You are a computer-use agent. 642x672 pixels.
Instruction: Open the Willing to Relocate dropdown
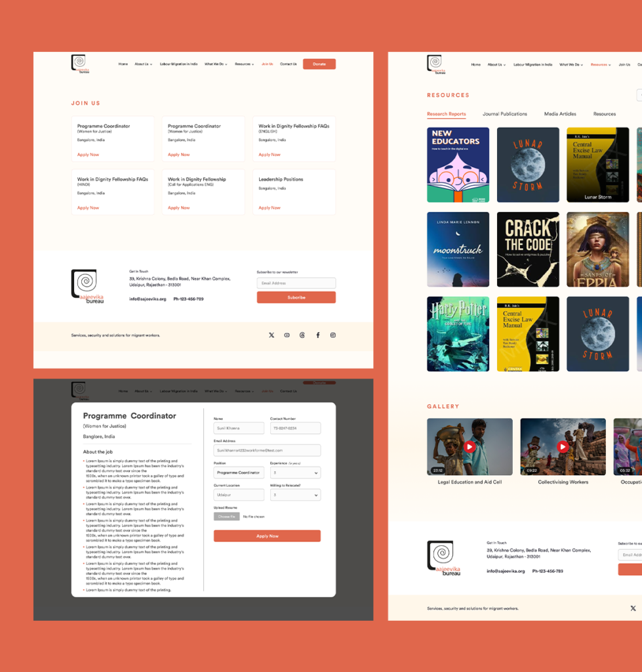(x=295, y=495)
